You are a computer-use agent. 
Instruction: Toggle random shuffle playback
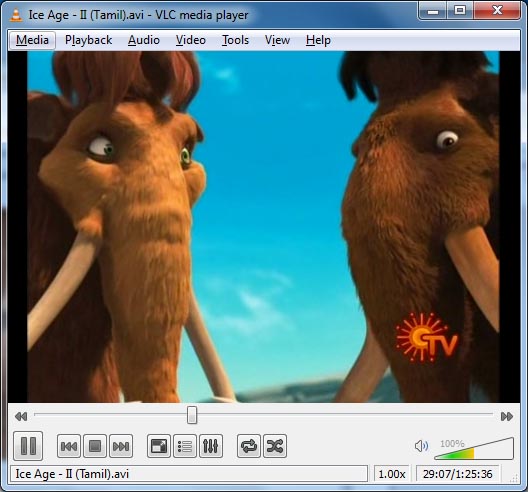[x=275, y=446]
